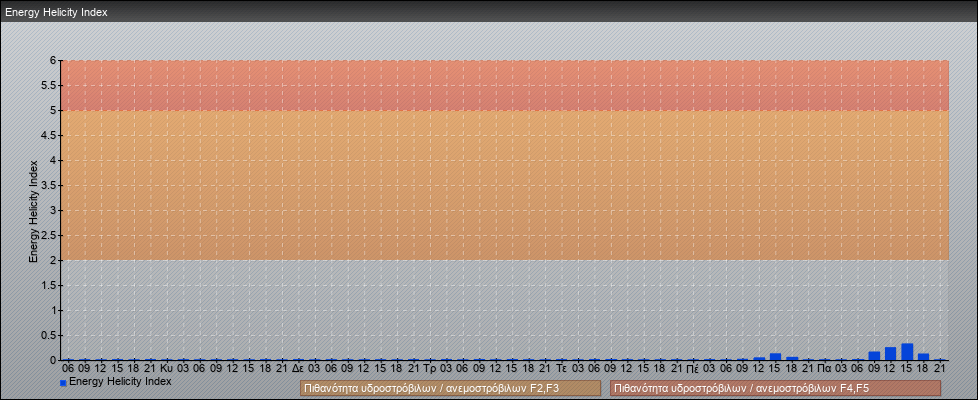978x400 pixels.
Task: Click the tallest blue bar in the chart
Action: 907,352
